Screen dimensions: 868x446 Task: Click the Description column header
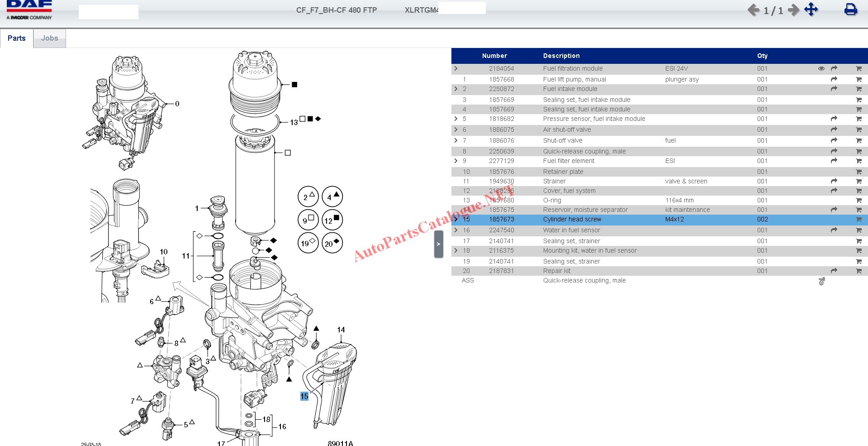pyautogui.click(x=561, y=56)
